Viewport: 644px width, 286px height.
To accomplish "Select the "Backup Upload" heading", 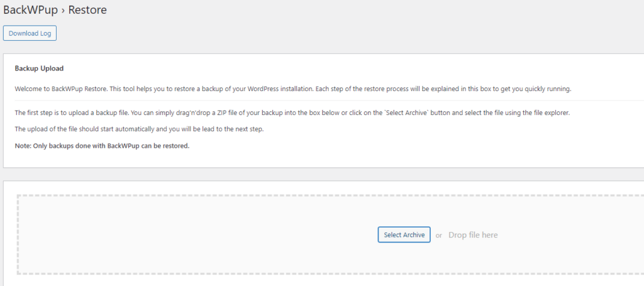I will tap(39, 68).
